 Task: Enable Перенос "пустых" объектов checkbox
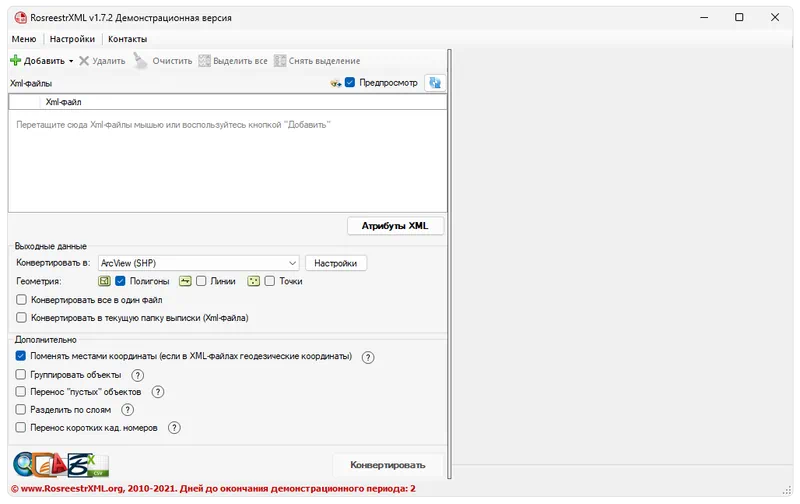coord(20,392)
